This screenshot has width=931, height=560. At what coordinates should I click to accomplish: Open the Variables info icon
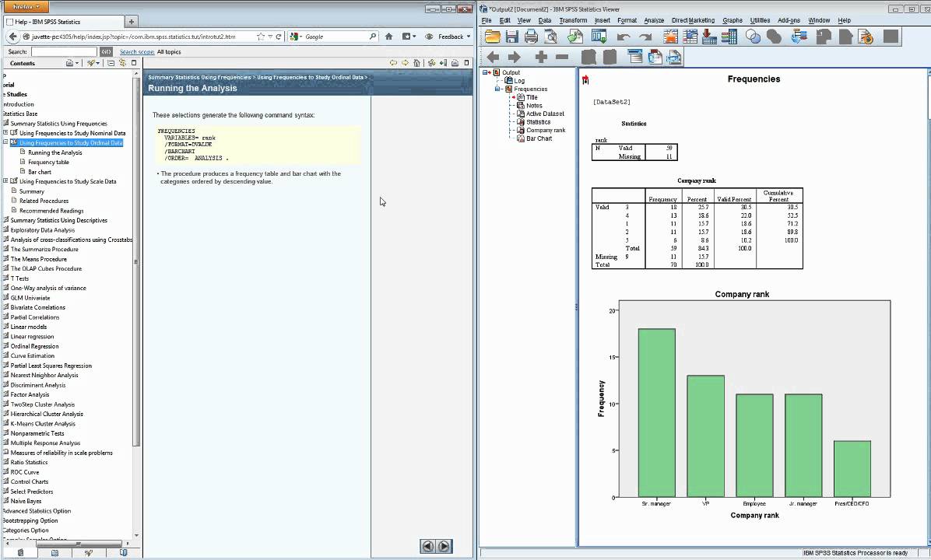[729, 37]
